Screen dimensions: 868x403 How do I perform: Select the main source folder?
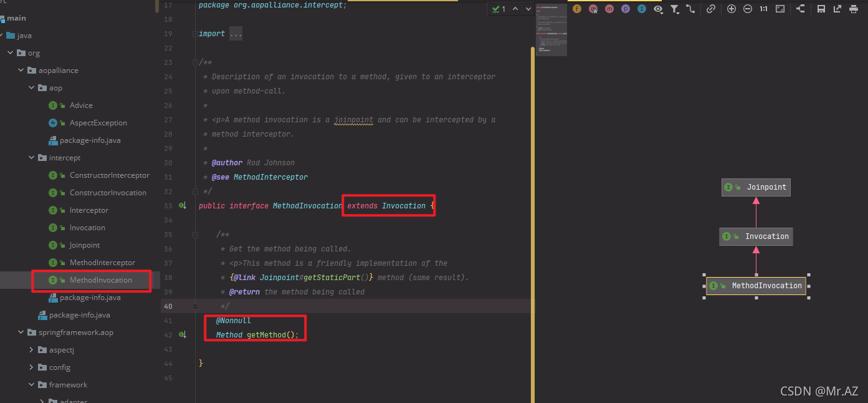pyautogui.click(x=16, y=18)
